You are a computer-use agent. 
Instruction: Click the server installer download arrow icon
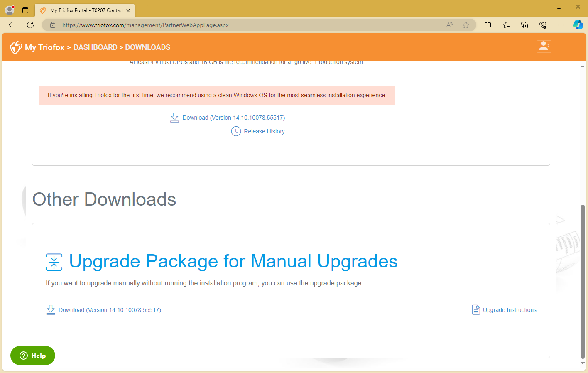coord(175,118)
